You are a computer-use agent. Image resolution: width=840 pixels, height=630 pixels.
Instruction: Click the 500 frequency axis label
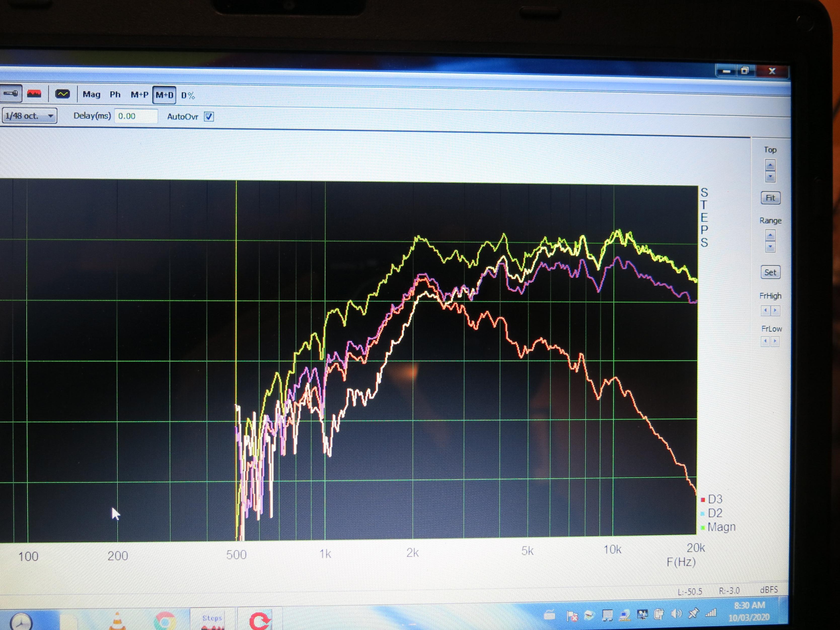coord(236,555)
